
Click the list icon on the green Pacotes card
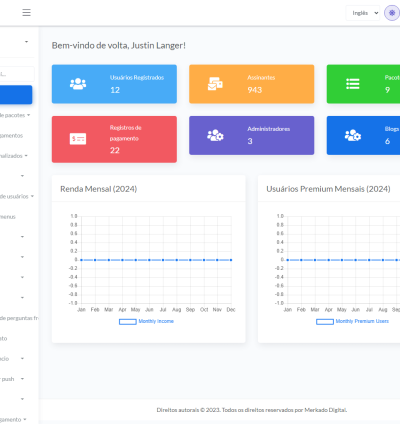point(353,84)
